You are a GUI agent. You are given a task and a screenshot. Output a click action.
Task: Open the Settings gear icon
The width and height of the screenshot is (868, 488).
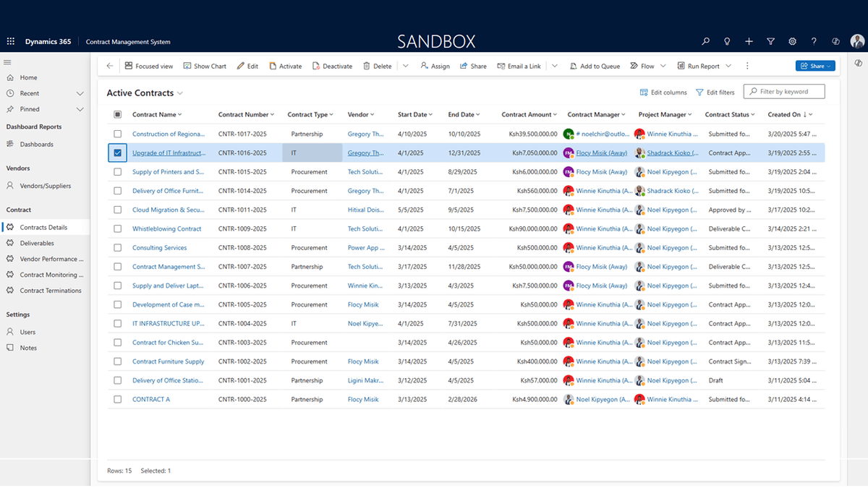[x=792, y=41]
